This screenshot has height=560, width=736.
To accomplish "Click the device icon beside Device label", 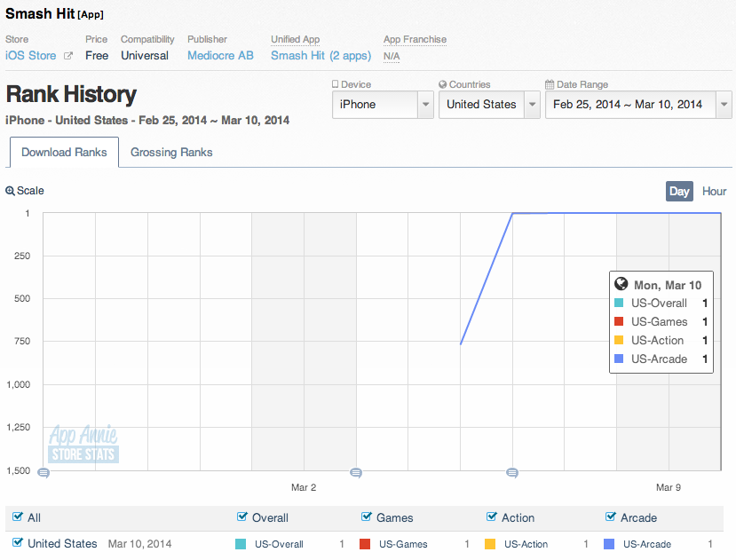I will coord(335,84).
